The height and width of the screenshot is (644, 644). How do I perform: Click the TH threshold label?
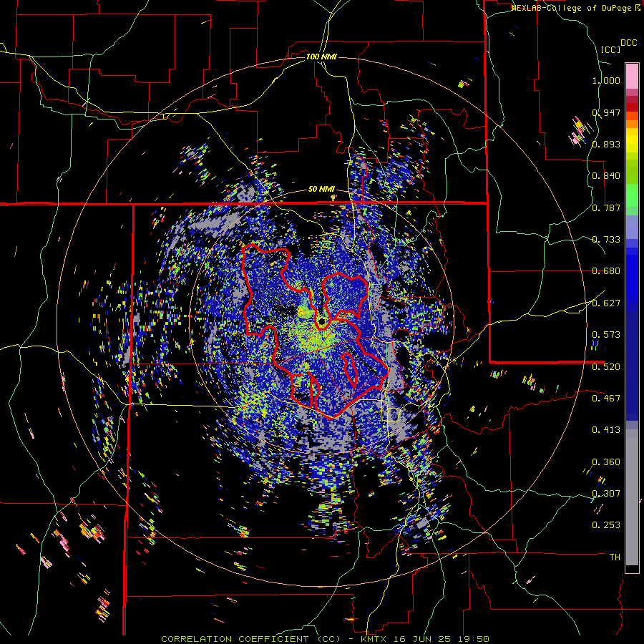[x=615, y=557]
